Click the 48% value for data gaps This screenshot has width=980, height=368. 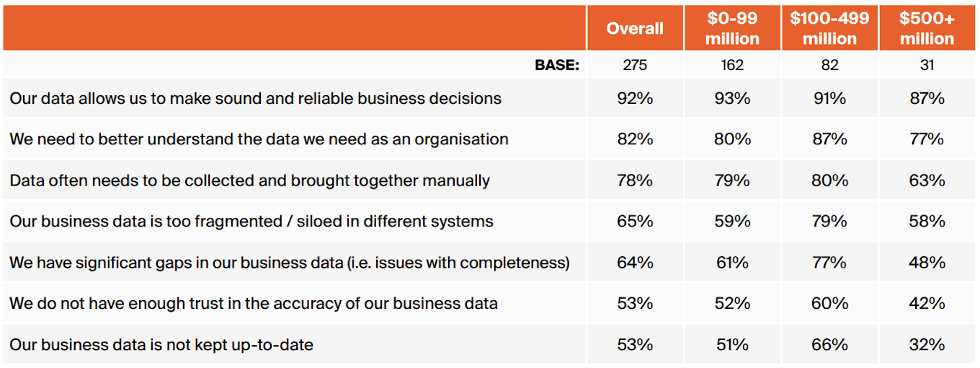pyautogui.click(x=927, y=263)
